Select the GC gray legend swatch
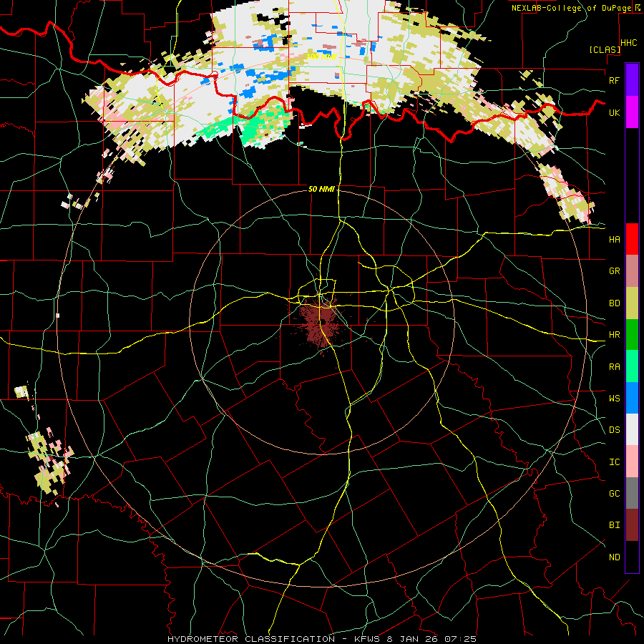 click(632, 493)
